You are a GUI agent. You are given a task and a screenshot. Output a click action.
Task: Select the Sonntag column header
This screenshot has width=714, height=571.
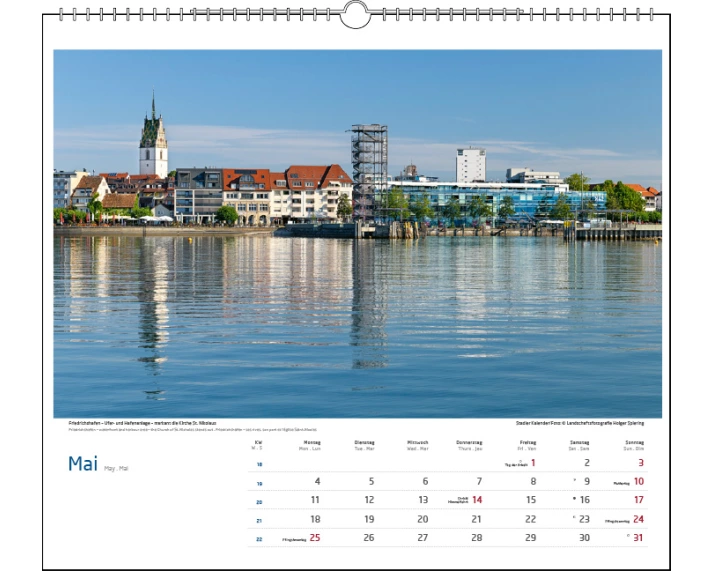634,443
